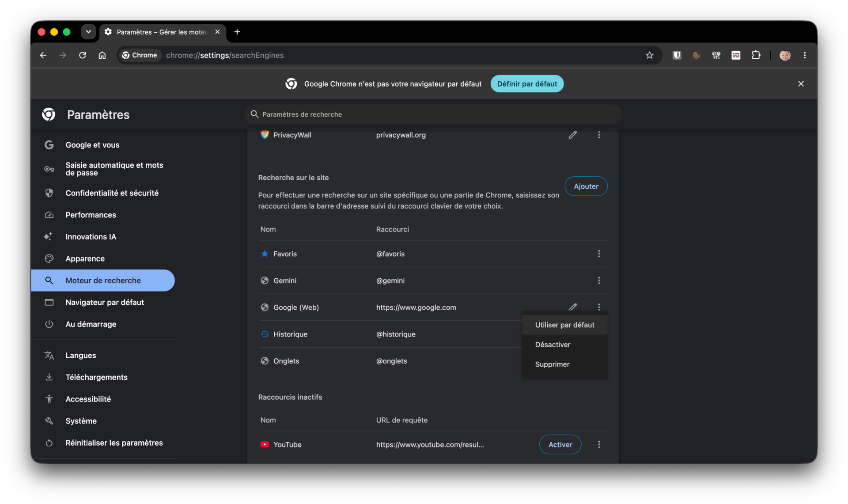
Task: Choose Utiliser par défaut from menu
Action: [x=564, y=325]
